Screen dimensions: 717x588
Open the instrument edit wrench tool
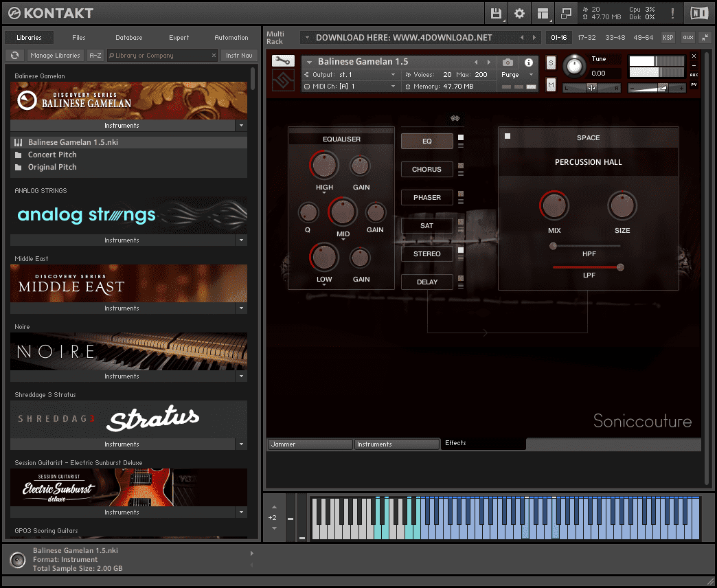click(x=283, y=61)
